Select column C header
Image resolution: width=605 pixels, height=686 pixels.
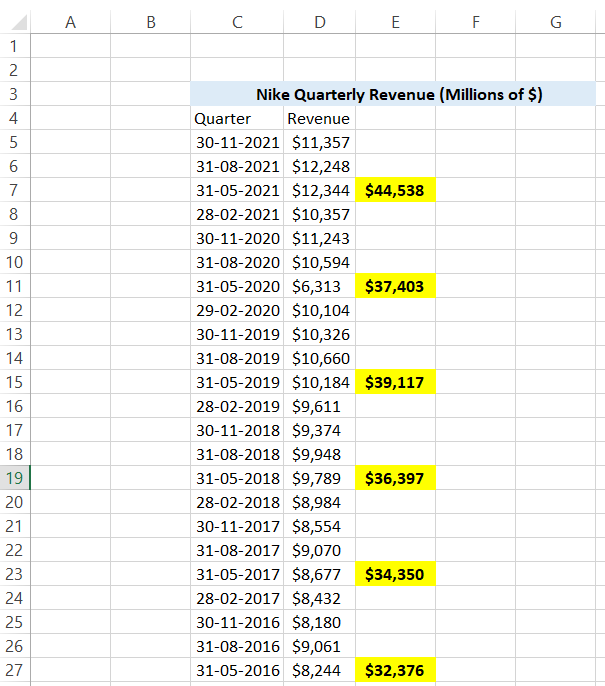coord(237,22)
